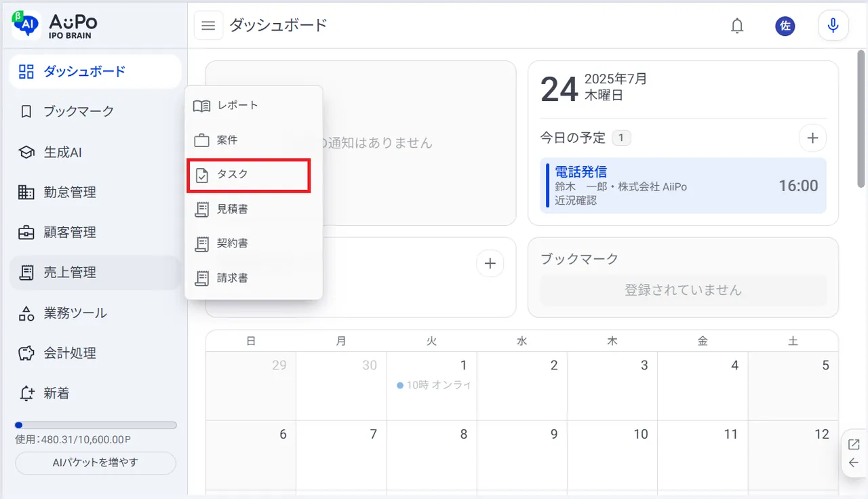Open ダッシュボード in the sidebar

click(x=95, y=71)
